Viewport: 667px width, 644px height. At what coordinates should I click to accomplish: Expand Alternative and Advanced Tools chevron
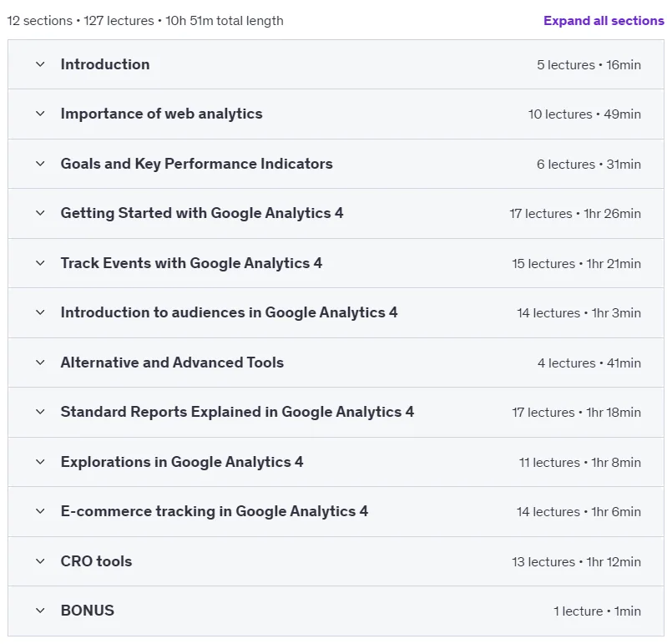pos(40,363)
